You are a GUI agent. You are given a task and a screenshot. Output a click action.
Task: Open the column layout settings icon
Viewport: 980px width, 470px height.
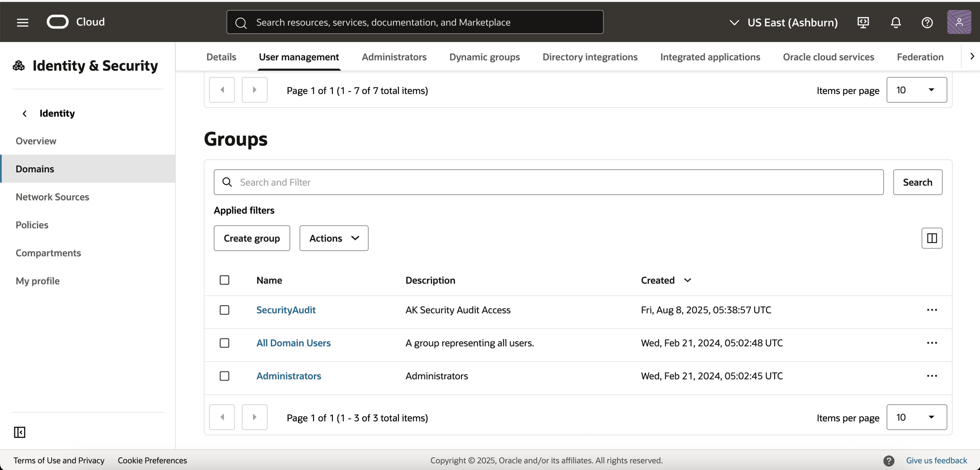point(932,238)
